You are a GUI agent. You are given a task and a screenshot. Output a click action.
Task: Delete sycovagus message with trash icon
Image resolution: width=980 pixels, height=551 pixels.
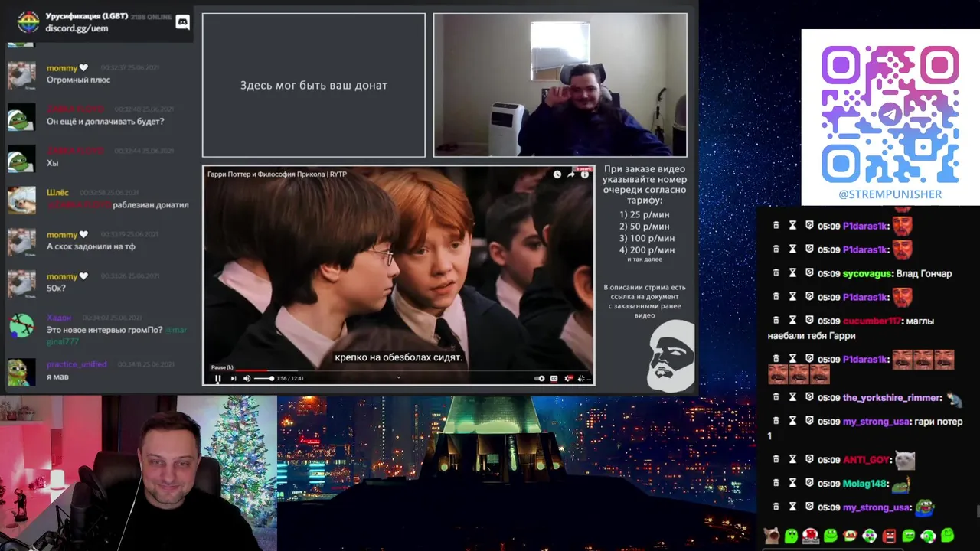click(776, 273)
